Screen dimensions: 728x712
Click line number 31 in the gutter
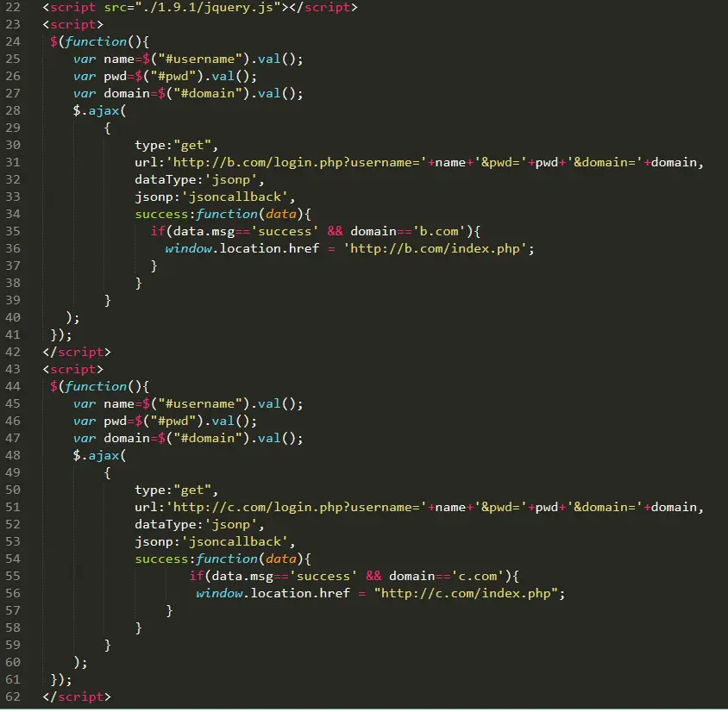(x=13, y=163)
